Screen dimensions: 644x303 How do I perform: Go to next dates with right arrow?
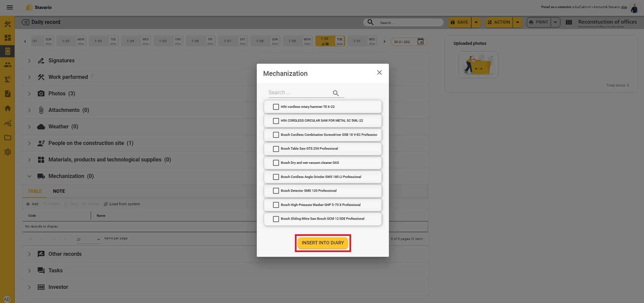pyautogui.click(x=385, y=41)
